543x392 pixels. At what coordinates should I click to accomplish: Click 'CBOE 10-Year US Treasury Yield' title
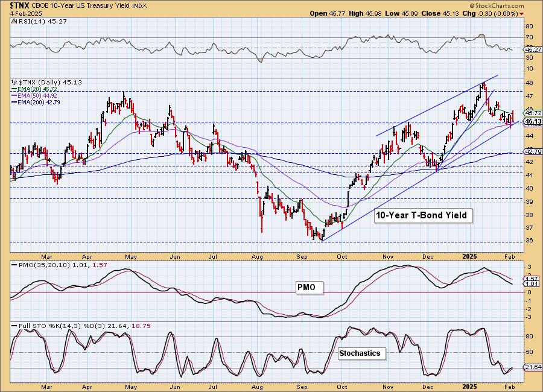pyautogui.click(x=81, y=6)
